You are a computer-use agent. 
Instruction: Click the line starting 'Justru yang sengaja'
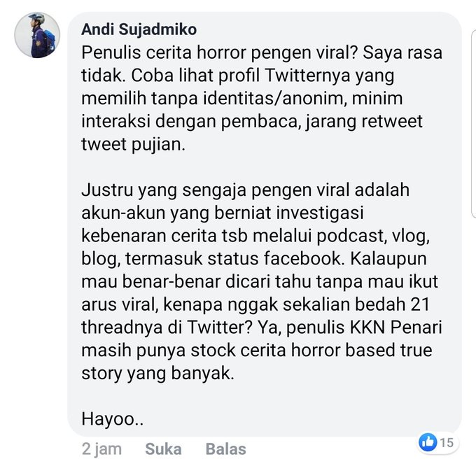pos(245,190)
